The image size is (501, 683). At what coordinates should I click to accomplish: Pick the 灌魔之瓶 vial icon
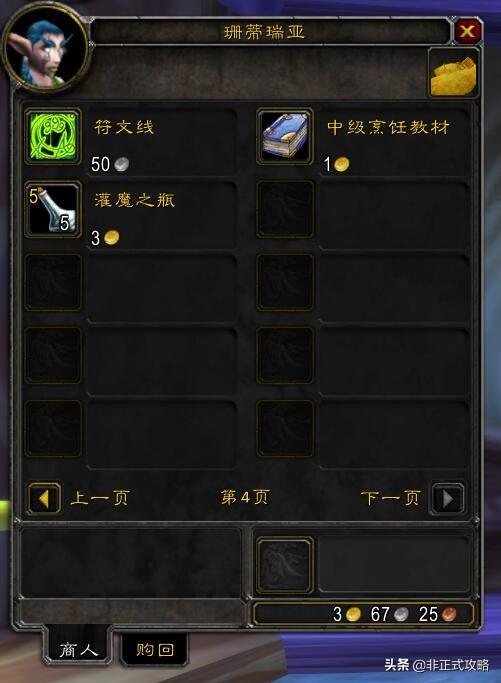click(53, 210)
